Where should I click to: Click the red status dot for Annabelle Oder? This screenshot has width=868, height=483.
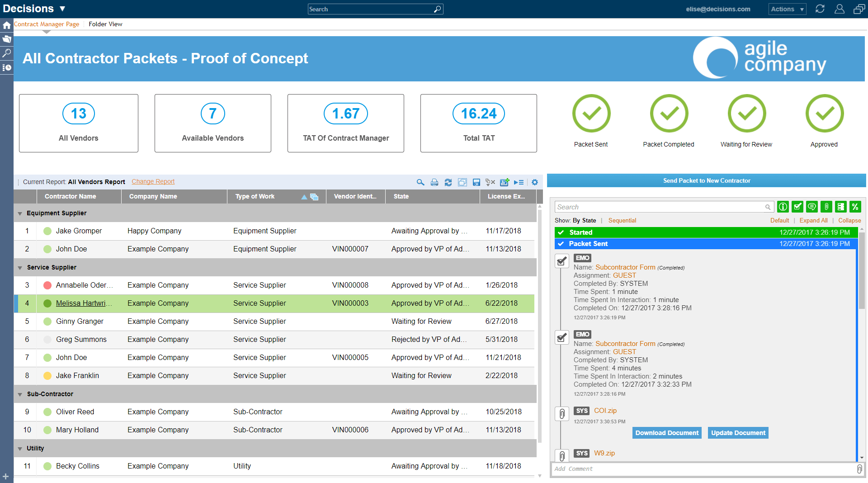47,285
